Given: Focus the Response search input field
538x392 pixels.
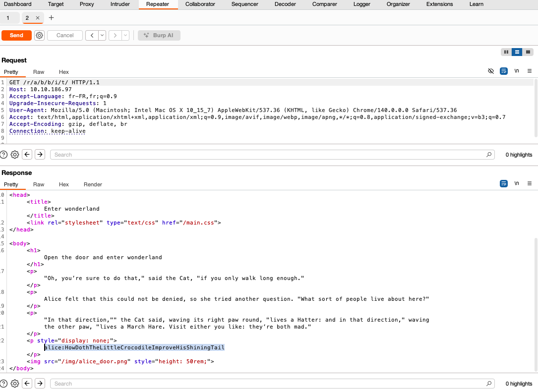Looking at the screenshot, I should pyautogui.click(x=268, y=384).
